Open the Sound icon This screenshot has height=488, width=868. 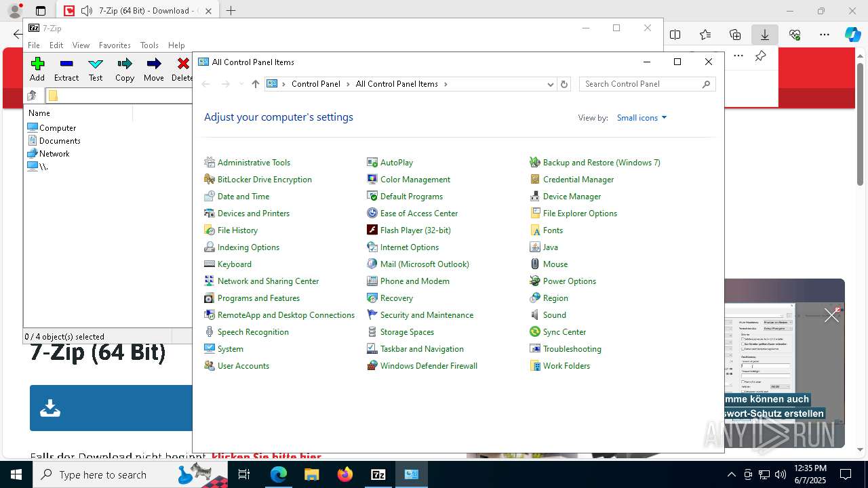(535, 315)
